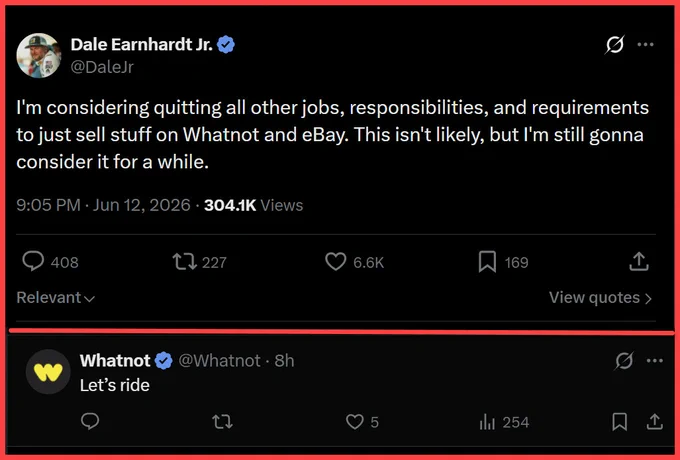View analytics showing 254 views

(x=504, y=422)
